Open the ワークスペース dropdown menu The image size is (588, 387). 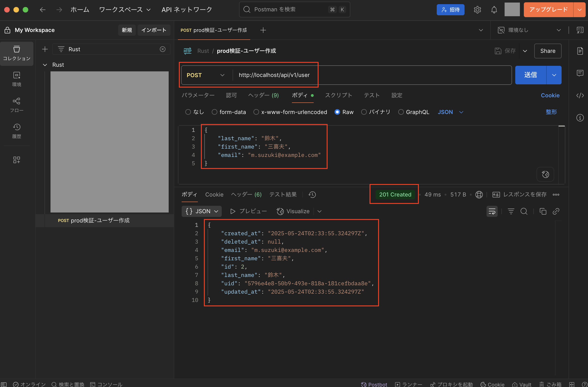click(x=125, y=10)
